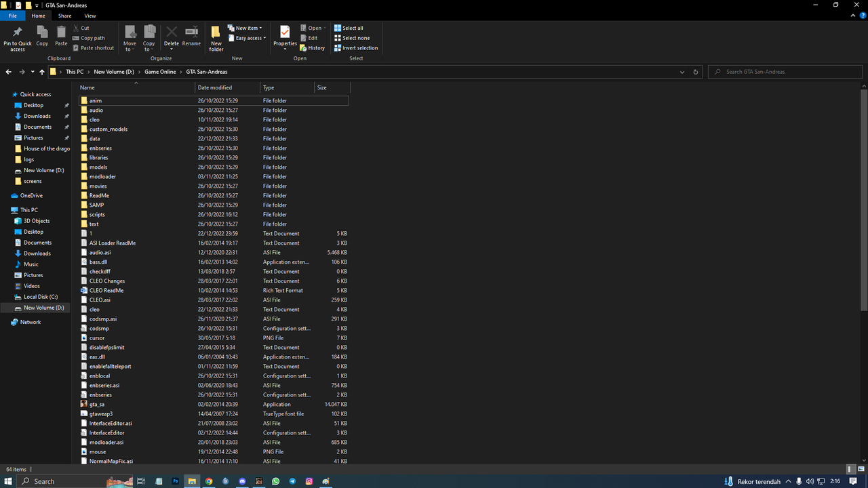Screen dimensions: 868x488
Task: Click Select all in the Select group
Action: click(x=349, y=28)
